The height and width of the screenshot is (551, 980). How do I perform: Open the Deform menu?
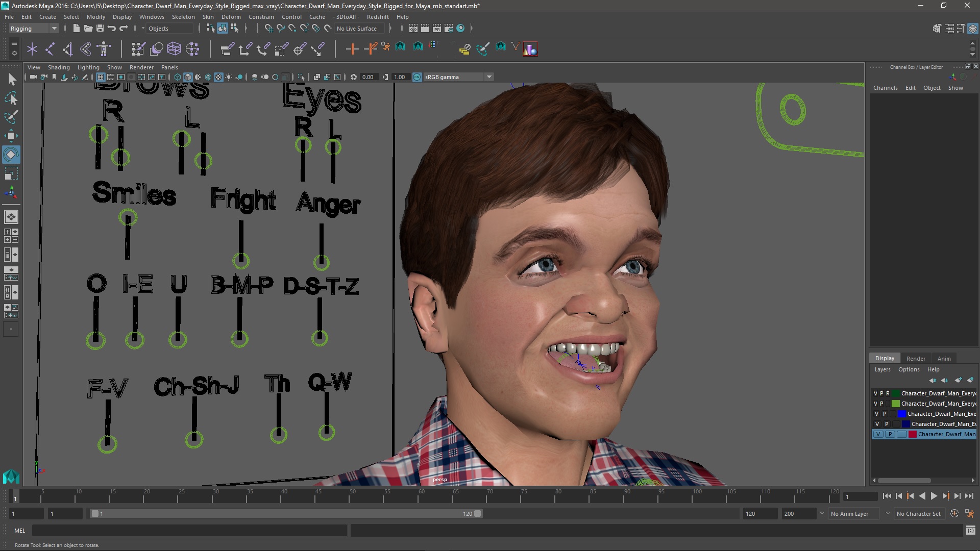coord(231,17)
